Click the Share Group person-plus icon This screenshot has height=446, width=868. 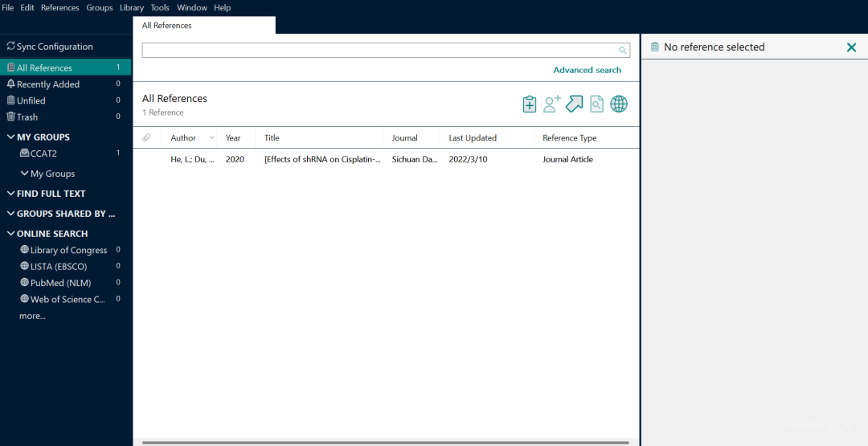[551, 104]
